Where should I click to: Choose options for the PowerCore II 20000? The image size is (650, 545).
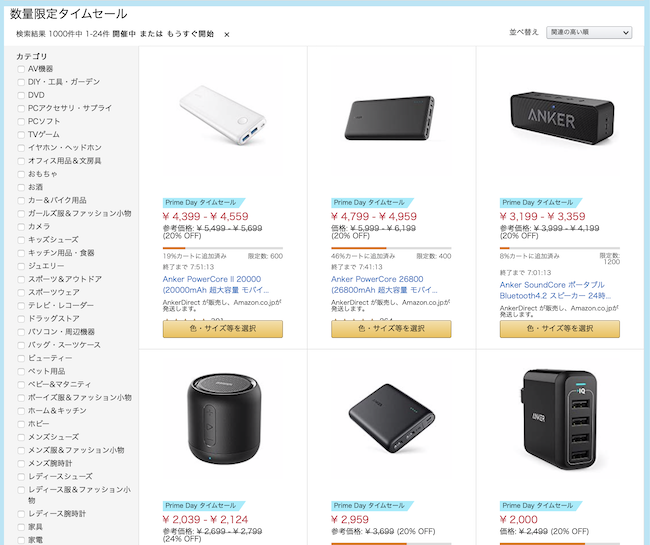tap(223, 329)
